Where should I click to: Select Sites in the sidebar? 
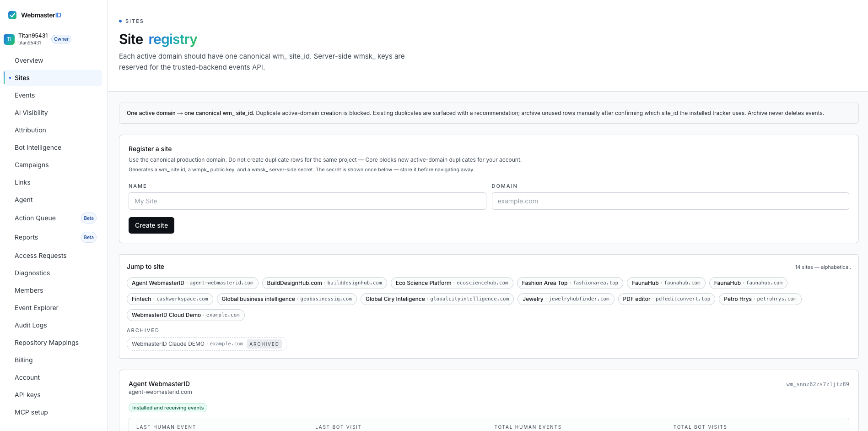coord(53,78)
